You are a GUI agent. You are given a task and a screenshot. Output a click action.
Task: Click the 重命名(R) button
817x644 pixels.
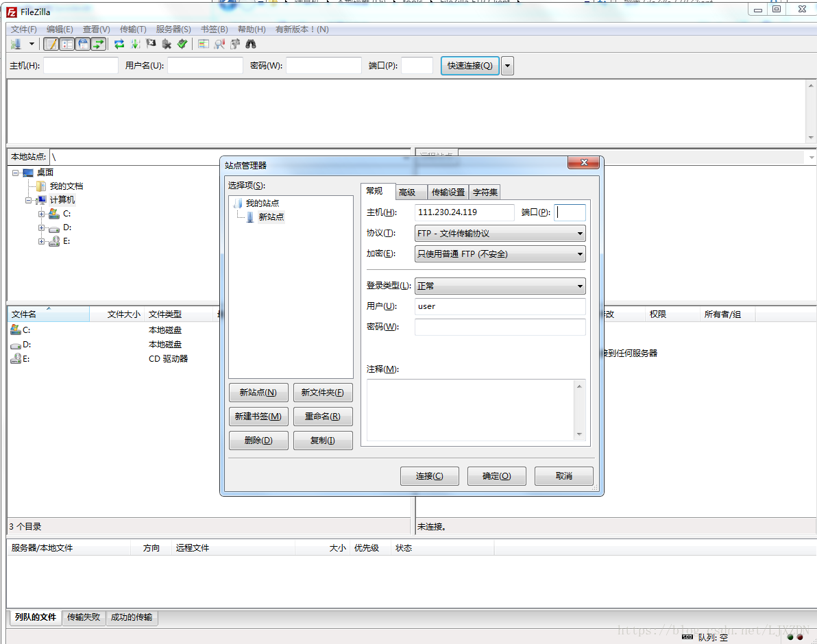323,417
